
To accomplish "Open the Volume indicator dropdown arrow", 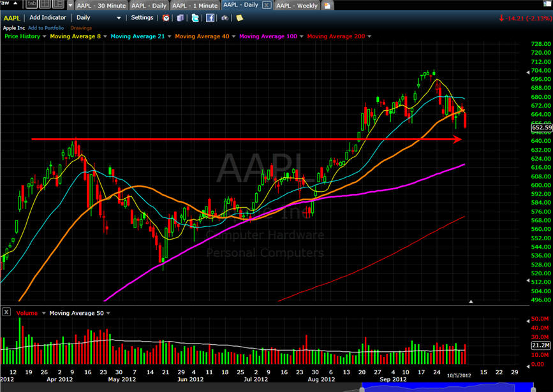I will (44, 313).
